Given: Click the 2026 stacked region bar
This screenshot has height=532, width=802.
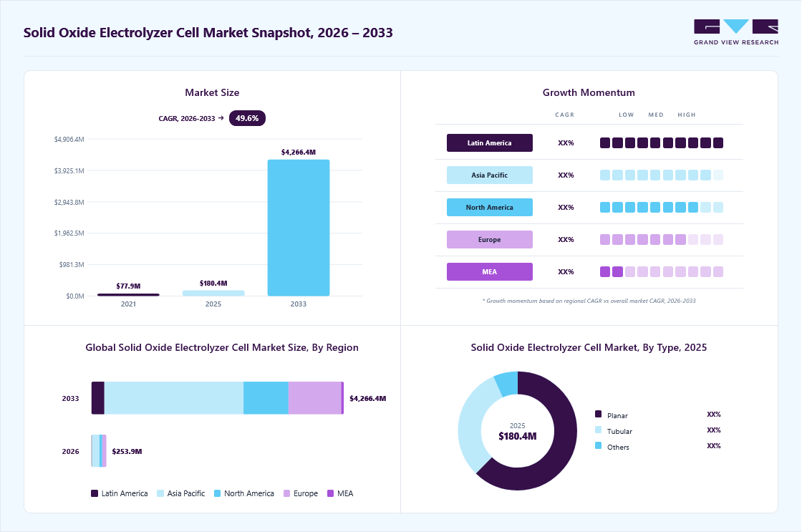Looking at the screenshot, I should tap(99, 450).
